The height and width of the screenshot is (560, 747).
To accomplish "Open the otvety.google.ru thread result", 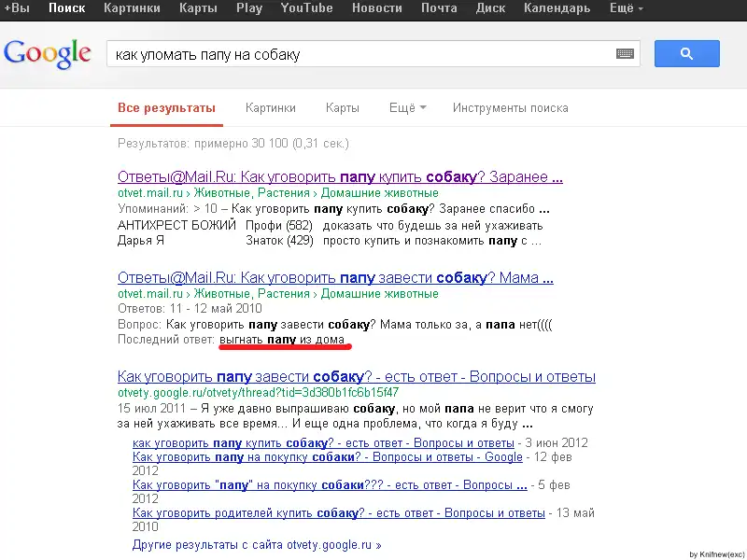I will 356,377.
